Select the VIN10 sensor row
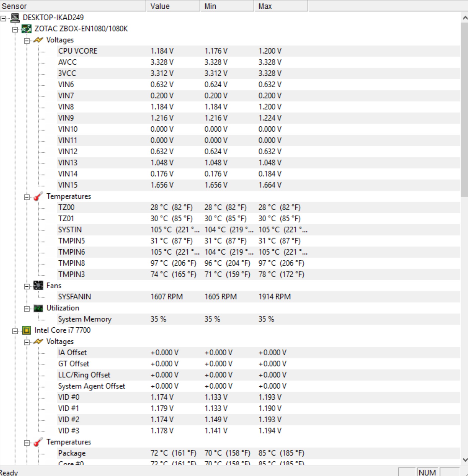 [258, 129]
